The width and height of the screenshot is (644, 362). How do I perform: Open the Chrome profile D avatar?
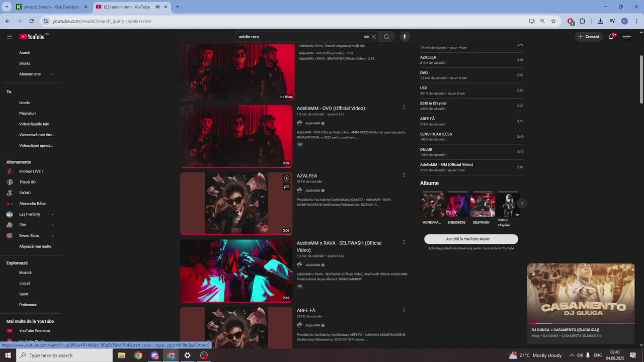tap(624, 21)
